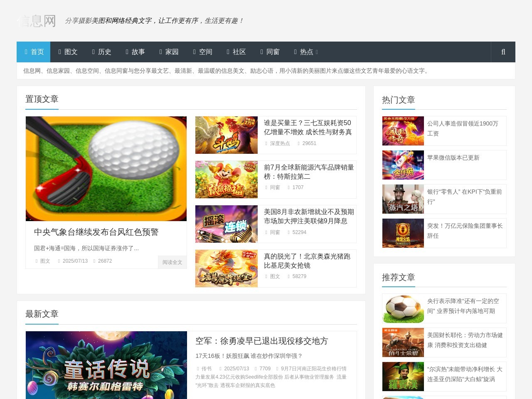Click the icon before 同窗 under the 新能源 article
Image resolution: width=532 pixels, height=399 pixels.
265,187
